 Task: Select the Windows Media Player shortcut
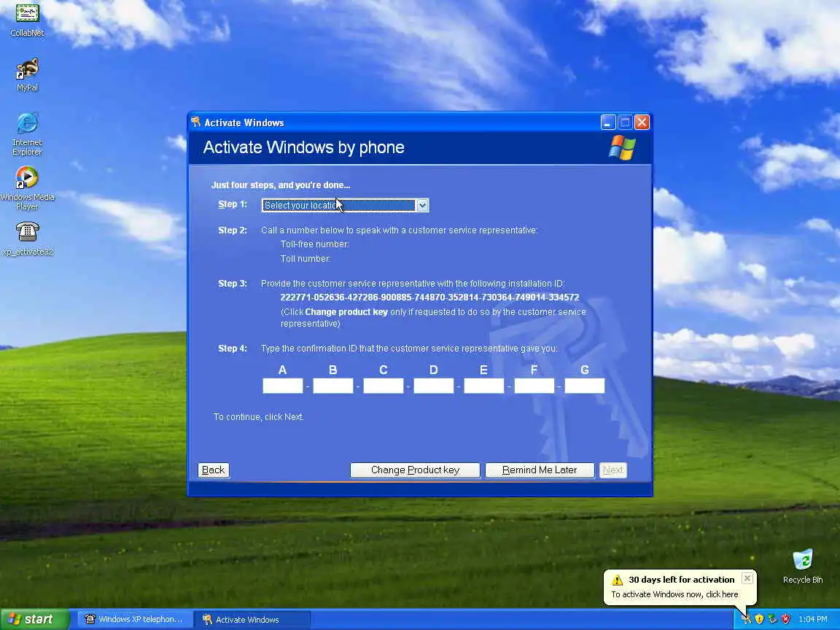27,188
